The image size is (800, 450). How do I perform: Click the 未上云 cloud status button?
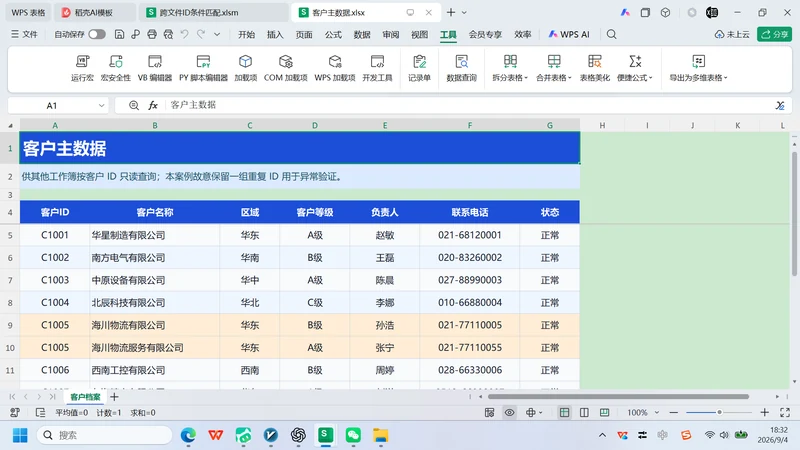[x=732, y=34]
